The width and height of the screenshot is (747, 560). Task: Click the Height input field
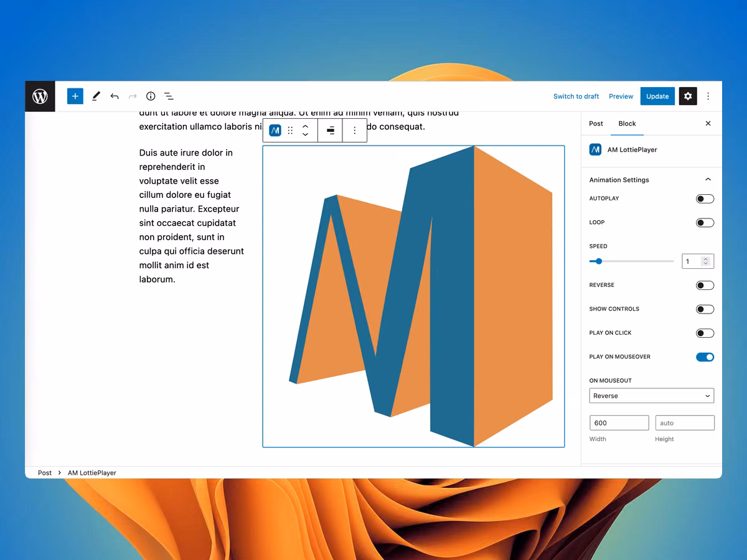(x=685, y=423)
